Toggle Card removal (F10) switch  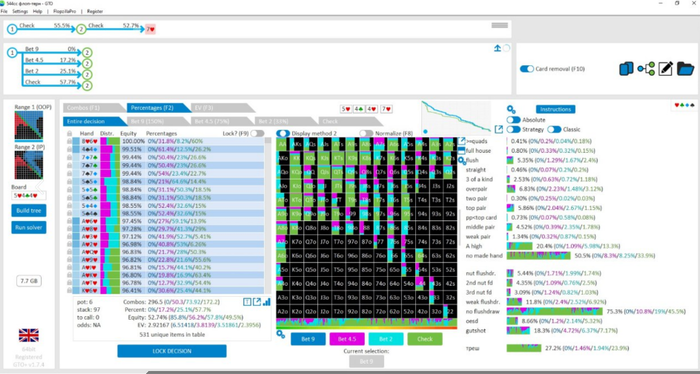(527, 69)
